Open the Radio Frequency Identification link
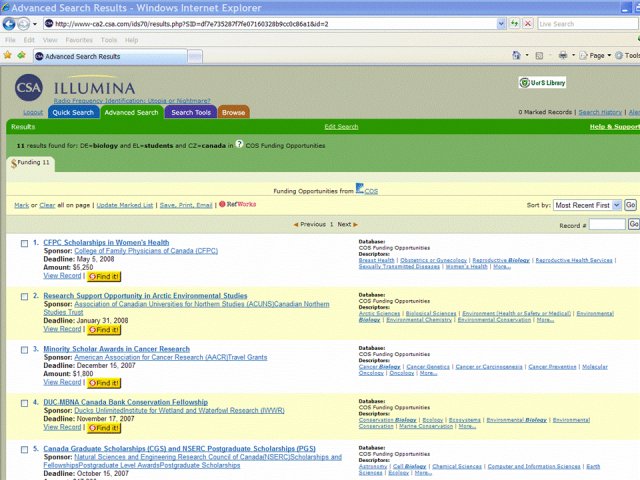This screenshot has height=480, width=640. click(132, 100)
